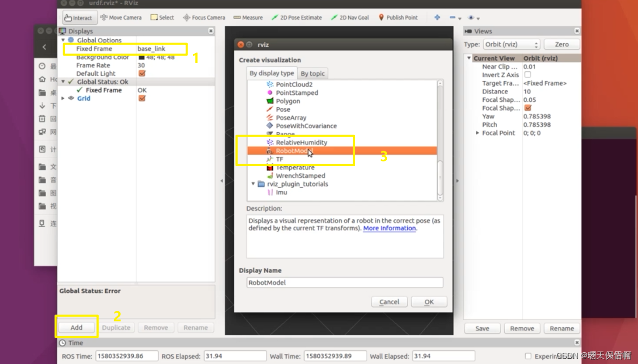638x364 pixels.
Task: Select the 2D Nav Goal tool
Action: pos(350,17)
